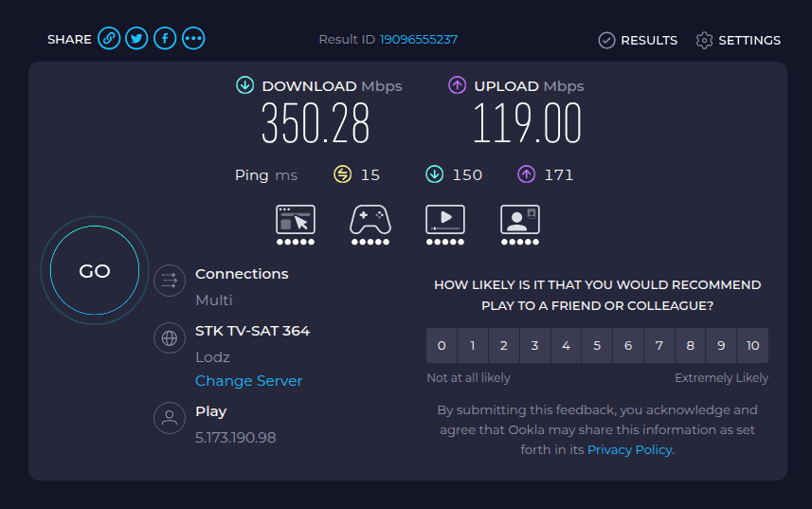Rate recommendation score 5
The image size is (812, 509).
click(x=597, y=345)
